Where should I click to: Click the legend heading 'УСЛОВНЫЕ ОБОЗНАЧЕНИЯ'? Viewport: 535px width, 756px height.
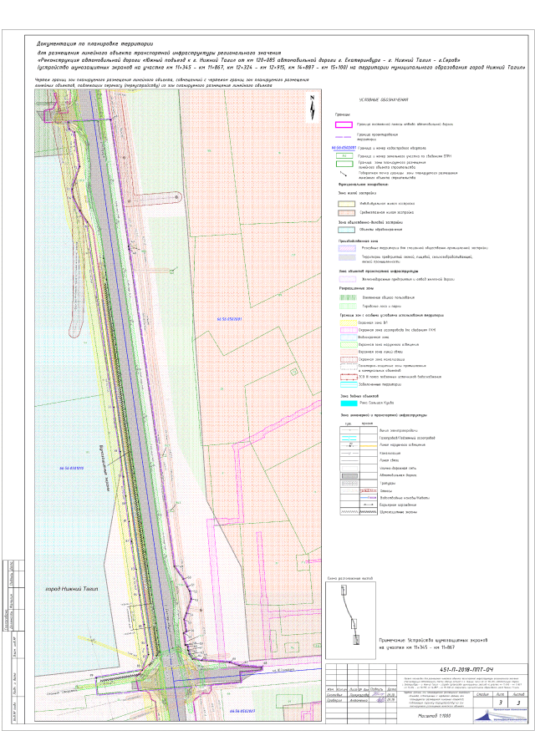[x=384, y=99]
